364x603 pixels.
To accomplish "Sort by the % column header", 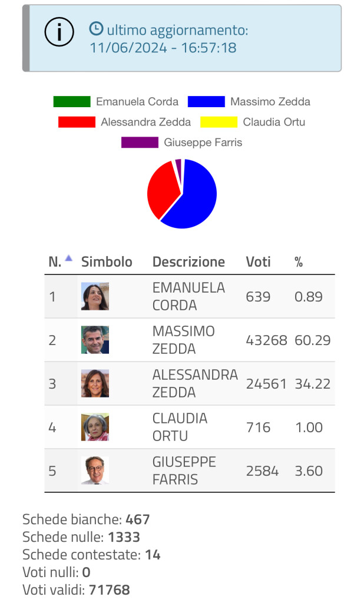I will (299, 262).
